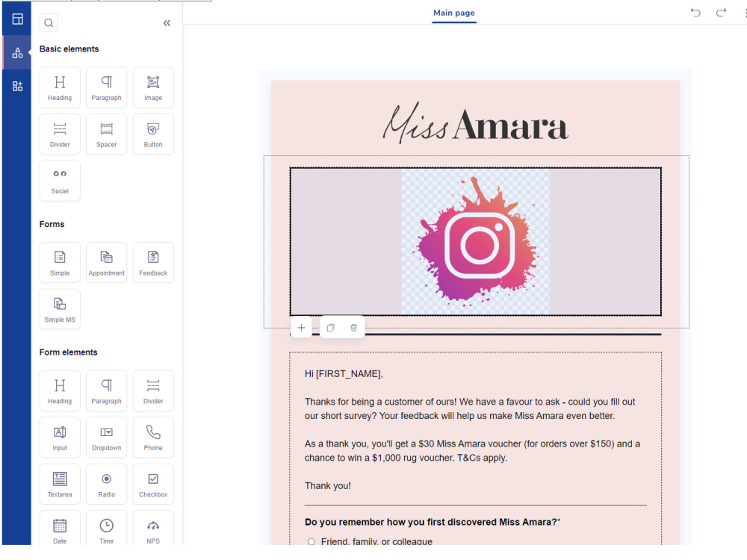This screenshot has height=560, width=747.
Task: Click the 'Form elements' section heading
Action: [68, 352]
